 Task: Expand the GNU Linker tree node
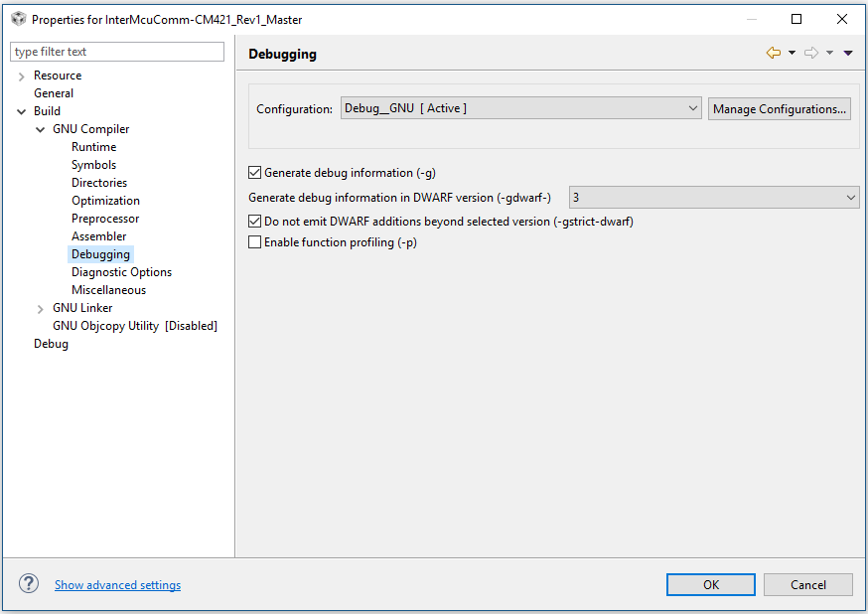tap(40, 309)
